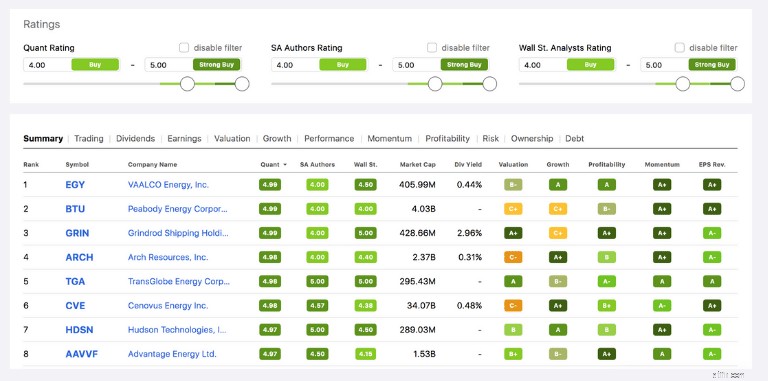The image size is (768, 381).
Task: Click SA Authors Rating slider left handle
Action: [435, 84]
